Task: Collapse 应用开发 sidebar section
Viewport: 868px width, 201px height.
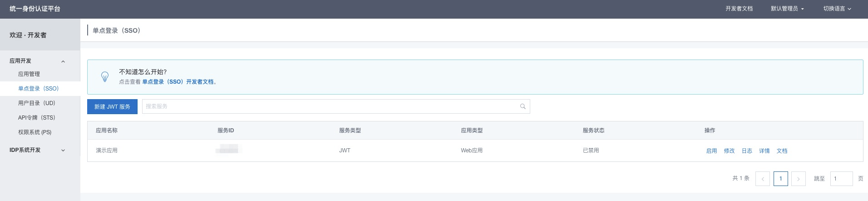Action: (x=63, y=61)
